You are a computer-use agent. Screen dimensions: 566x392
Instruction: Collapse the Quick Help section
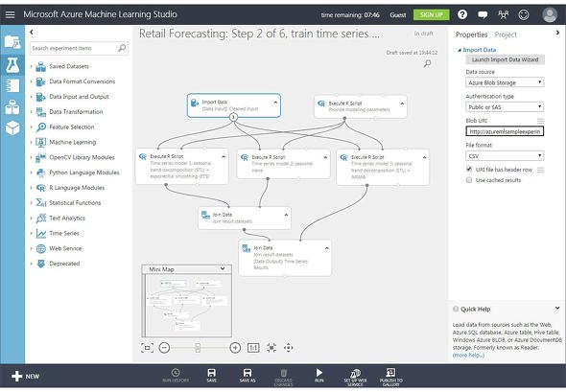click(x=557, y=309)
